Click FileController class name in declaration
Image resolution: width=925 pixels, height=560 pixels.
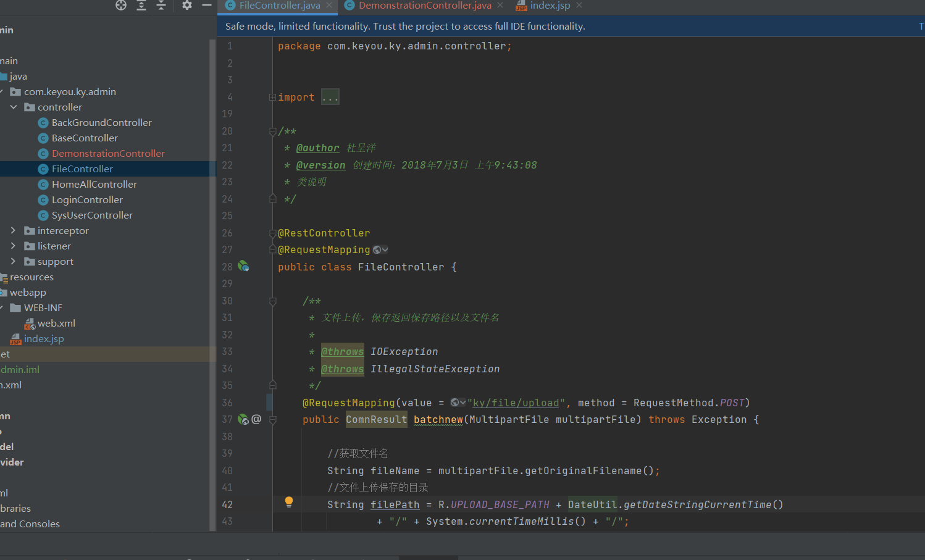(401, 267)
